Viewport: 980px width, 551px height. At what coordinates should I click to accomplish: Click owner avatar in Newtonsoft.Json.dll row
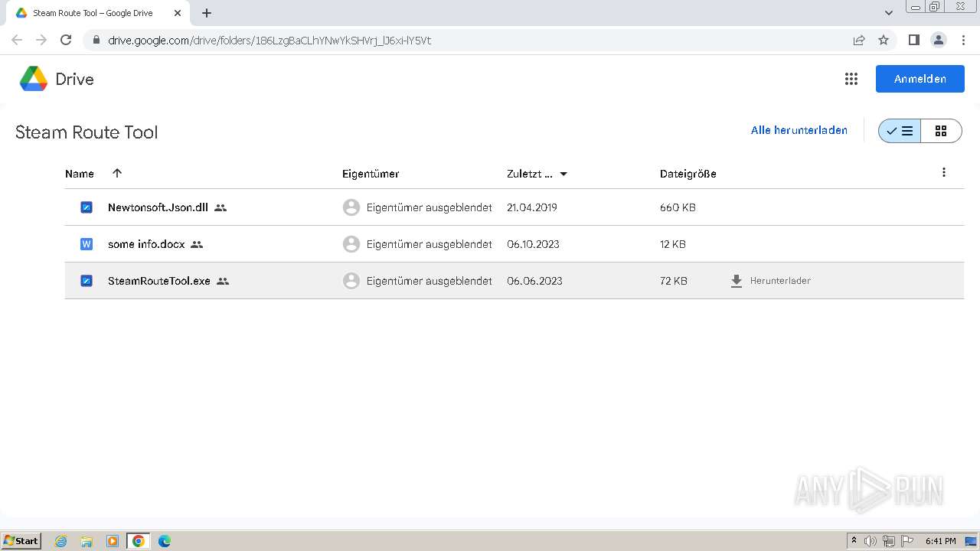click(x=351, y=207)
